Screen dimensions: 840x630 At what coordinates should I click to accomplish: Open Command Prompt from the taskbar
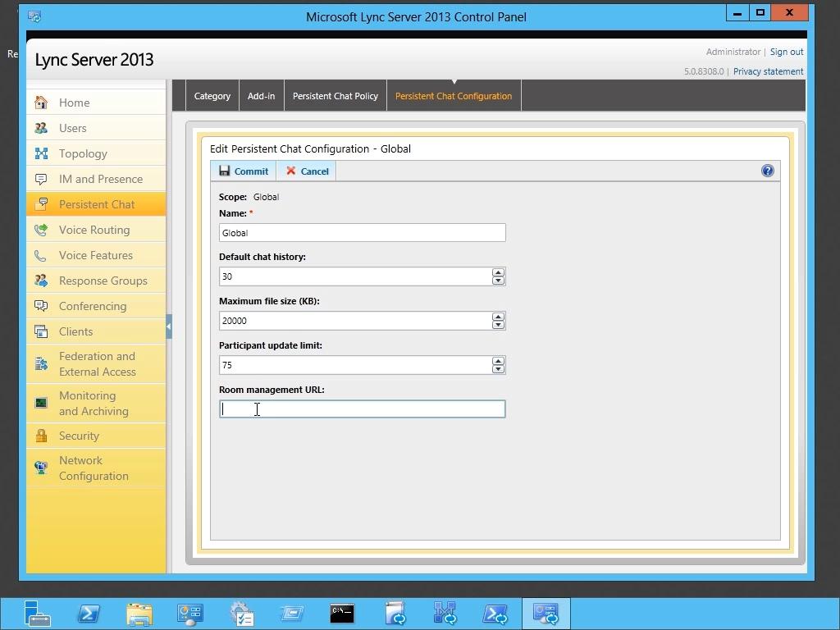[x=342, y=614]
